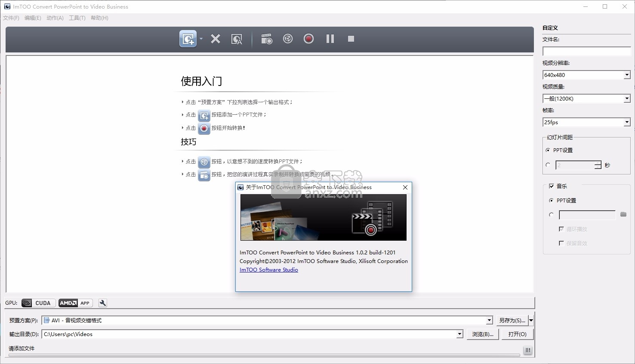
Task: Click the red Start conversion toolbar button
Action: (x=308, y=39)
